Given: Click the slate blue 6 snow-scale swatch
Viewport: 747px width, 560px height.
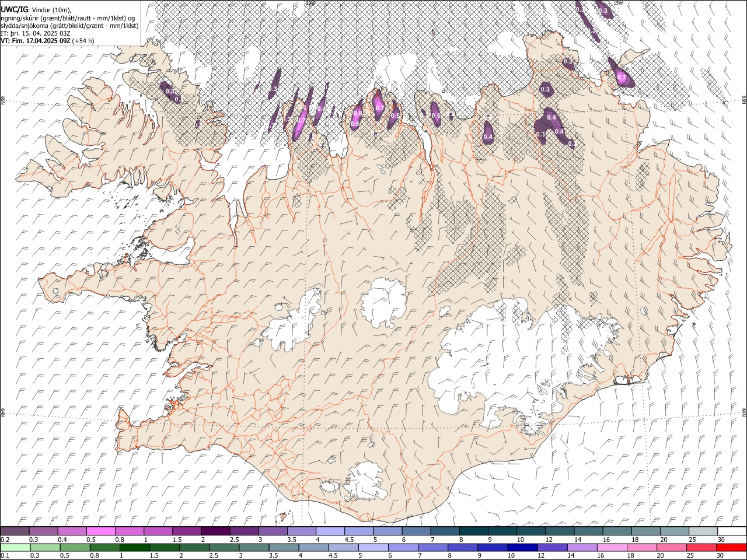Looking at the screenshot, I should (416, 531).
